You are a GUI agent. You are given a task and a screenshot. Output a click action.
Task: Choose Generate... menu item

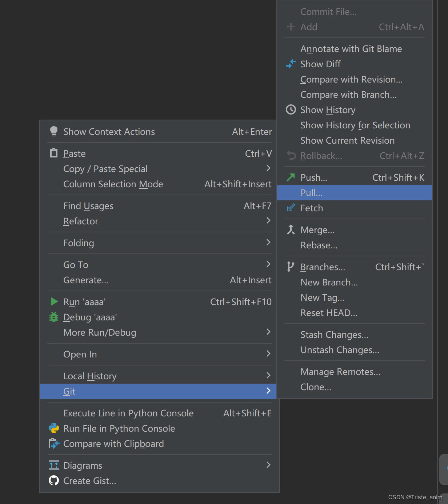coord(160,280)
